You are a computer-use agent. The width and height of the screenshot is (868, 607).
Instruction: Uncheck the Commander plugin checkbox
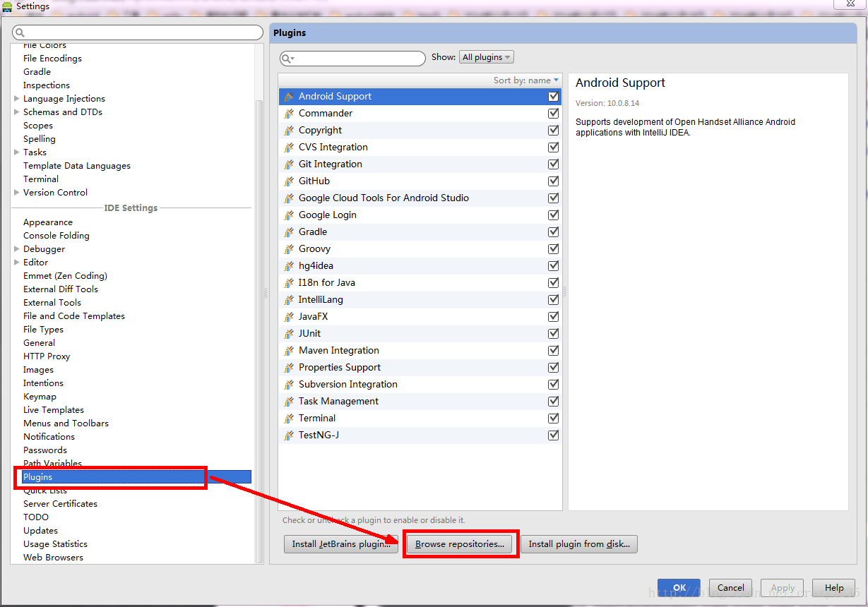553,114
